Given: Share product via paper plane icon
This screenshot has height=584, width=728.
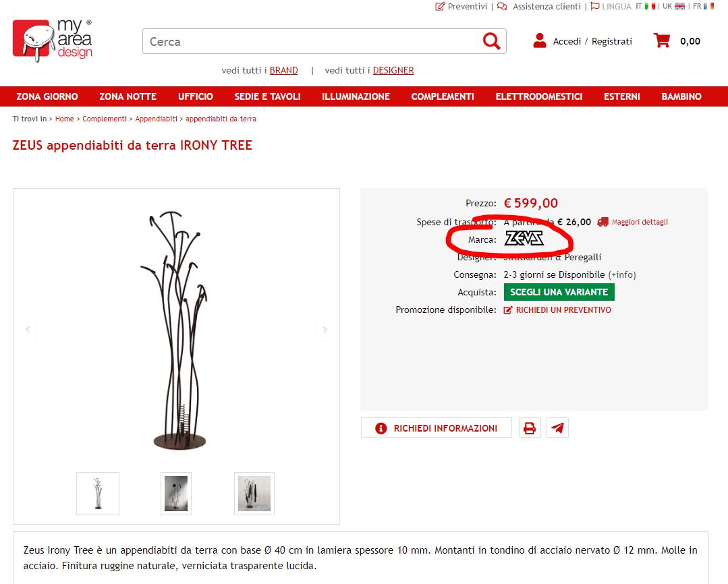Looking at the screenshot, I should click(x=557, y=428).
